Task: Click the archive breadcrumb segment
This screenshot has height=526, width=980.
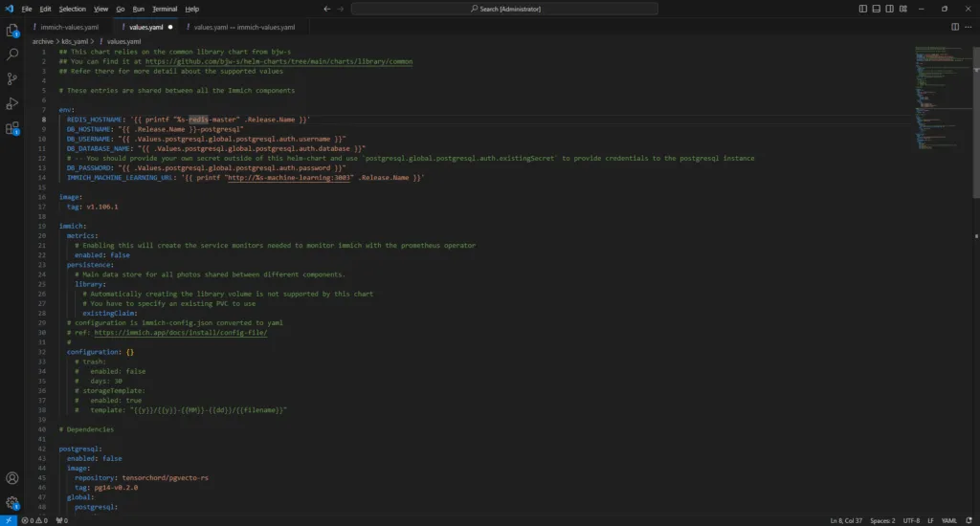Action: click(x=42, y=41)
